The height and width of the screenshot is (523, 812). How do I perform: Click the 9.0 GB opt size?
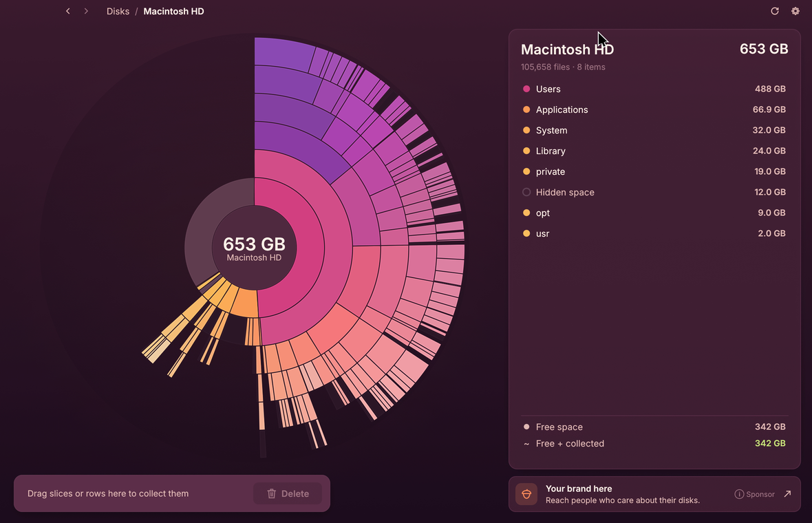click(x=771, y=213)
